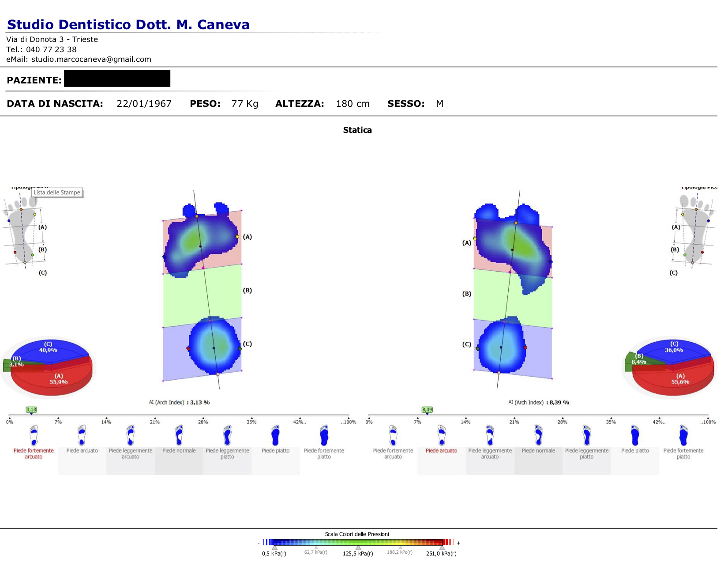The image size is (728, 563).
Task: Click the 3,13 arch index marker
Action: 31,410
